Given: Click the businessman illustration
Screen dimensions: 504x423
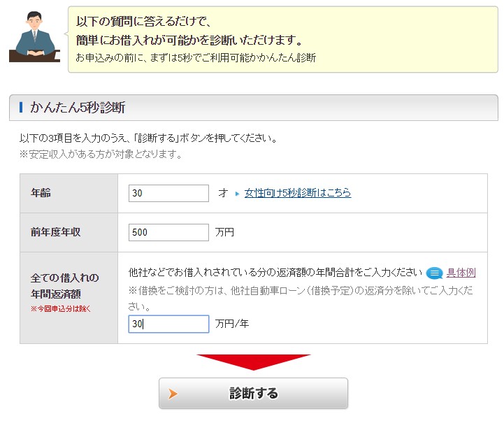Looking at the screenshot, I should [x=34, y=36].
